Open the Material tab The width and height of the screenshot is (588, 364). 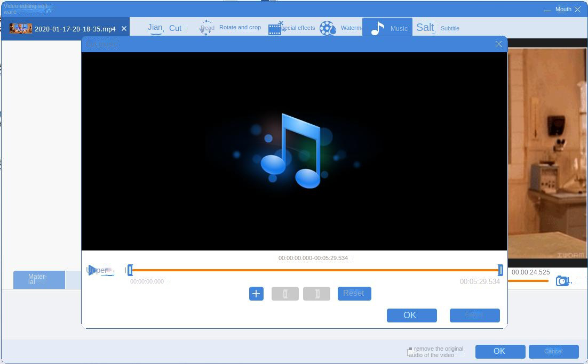pos(39,279)
